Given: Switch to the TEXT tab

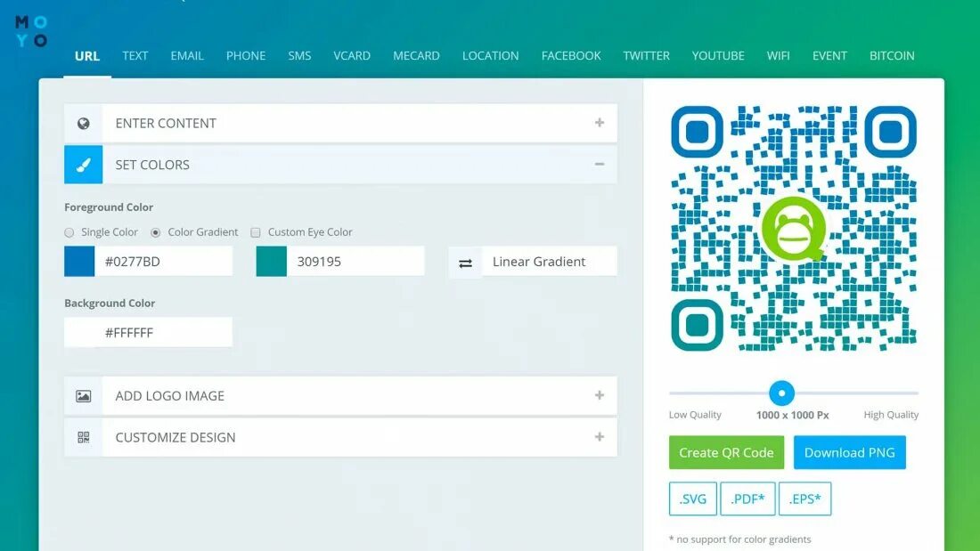Looking at the screenshot, I should pyautogui.click(x=135, y=55).
